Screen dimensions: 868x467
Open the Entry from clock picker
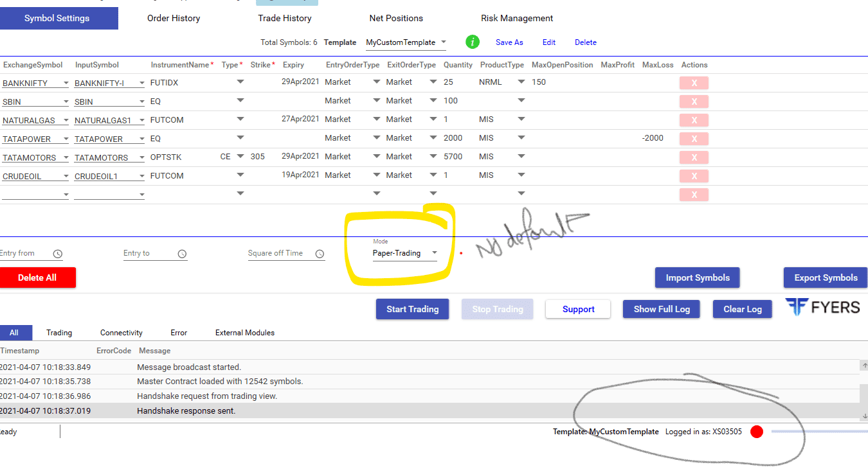pyautogui.click(x=58, y=254)
